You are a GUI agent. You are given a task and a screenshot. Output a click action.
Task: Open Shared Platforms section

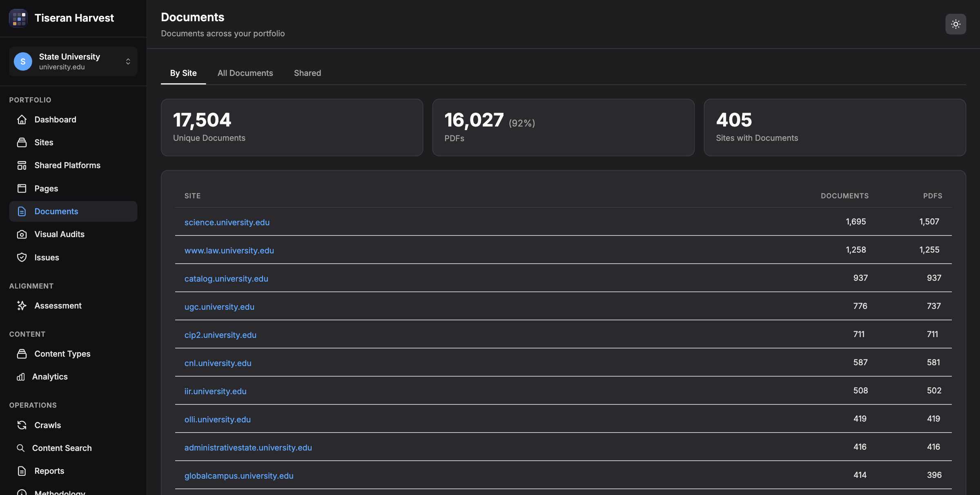pyautogui.click(x=73, y=165)
